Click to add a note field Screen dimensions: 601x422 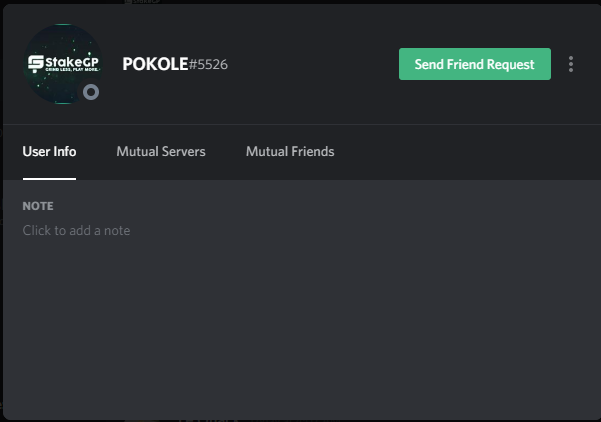point(77,231)
